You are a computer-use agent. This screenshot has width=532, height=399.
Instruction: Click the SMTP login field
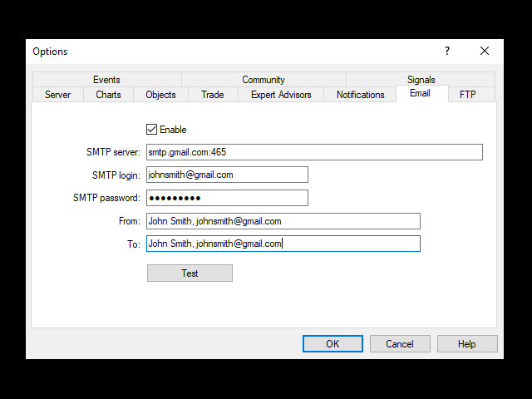click(x=227, y=175)
